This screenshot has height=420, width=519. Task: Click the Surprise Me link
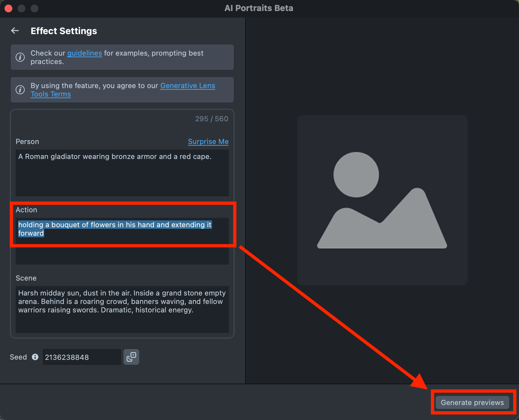coord(208,142)
